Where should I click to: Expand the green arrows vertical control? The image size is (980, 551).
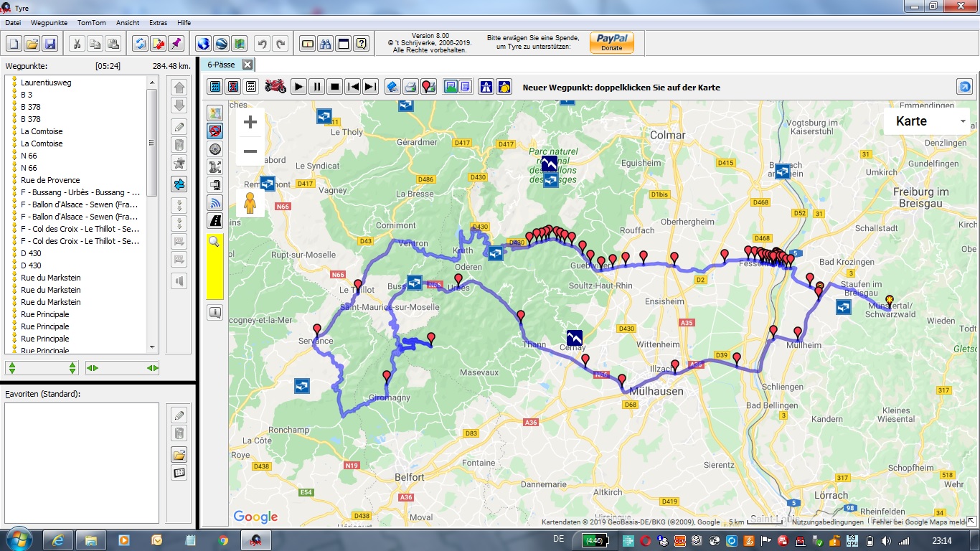(42, 368)
